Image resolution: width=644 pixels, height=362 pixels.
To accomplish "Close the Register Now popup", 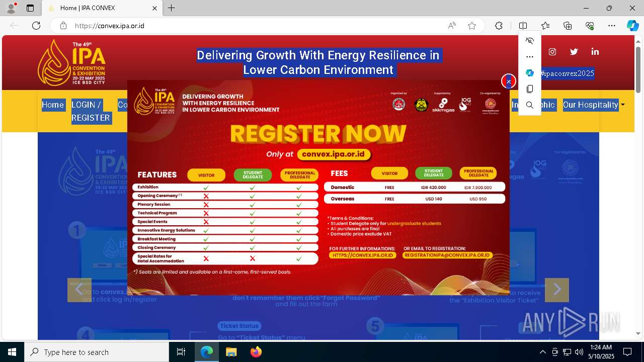I will (508, 81).
